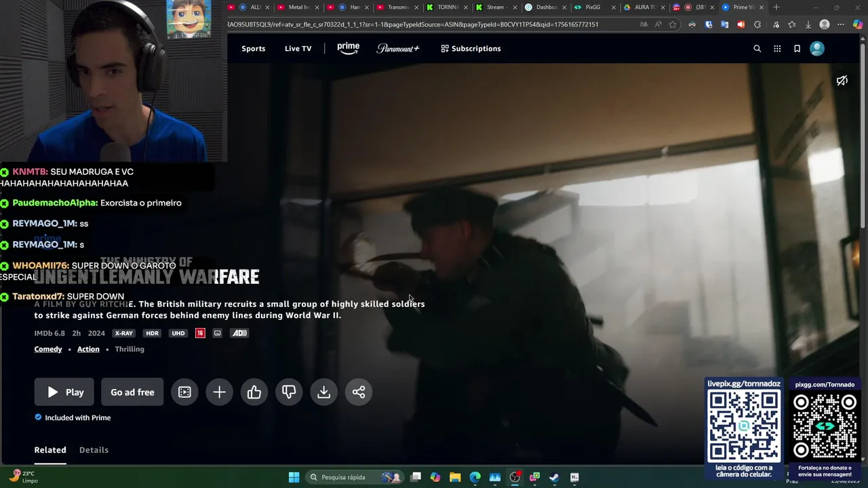Open the watchlist bookmark icon in header
The width and height of the screenshot is (868, 488).
[x=797, y=49]
